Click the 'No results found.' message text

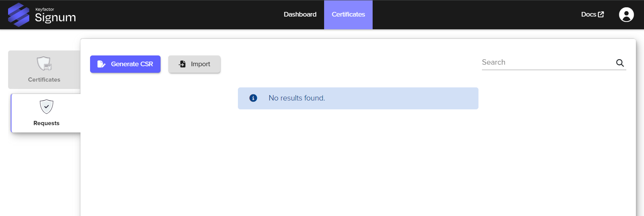pos(296,98)
